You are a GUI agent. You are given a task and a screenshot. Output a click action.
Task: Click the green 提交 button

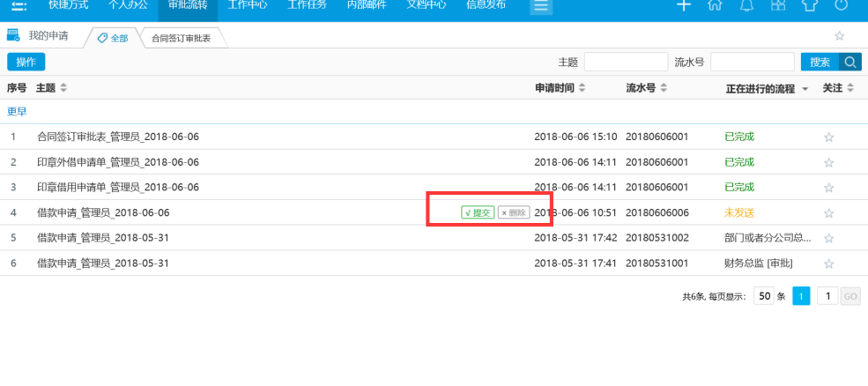click(478, 212)
